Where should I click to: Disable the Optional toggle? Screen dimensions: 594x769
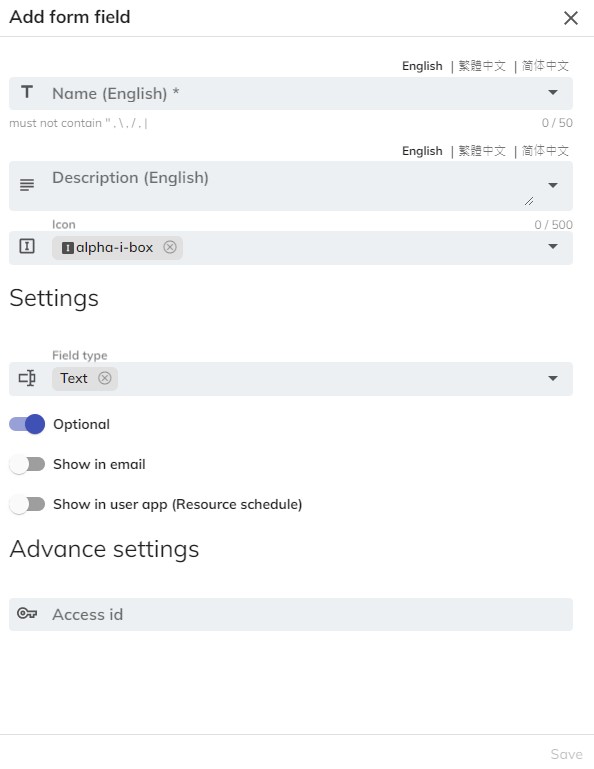click(x=27, y=424)
